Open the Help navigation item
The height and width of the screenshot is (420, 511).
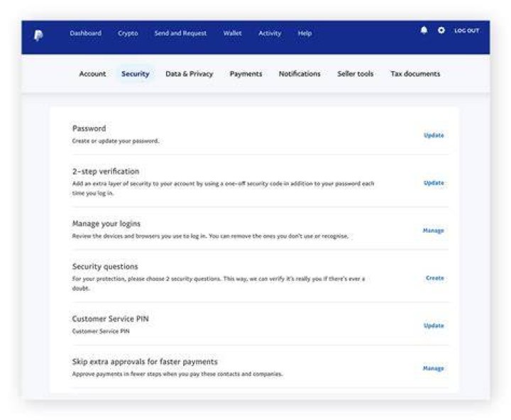(304, 33)
